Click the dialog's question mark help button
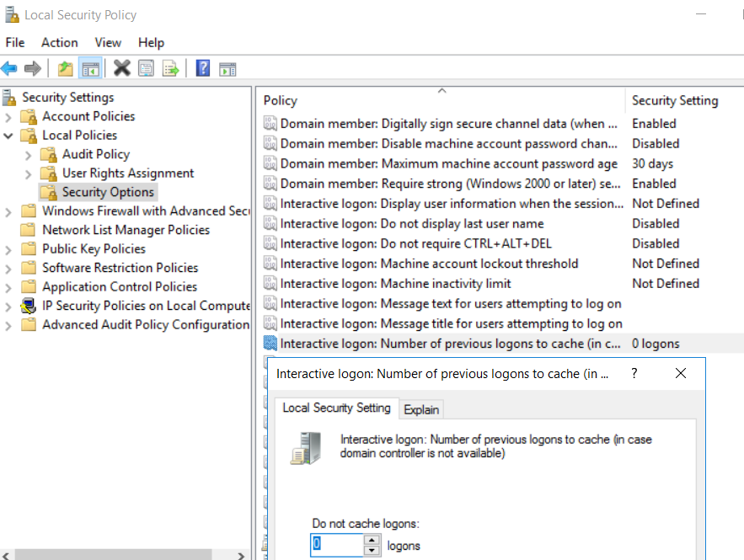744x560 pixels. [x=634, y=373]
